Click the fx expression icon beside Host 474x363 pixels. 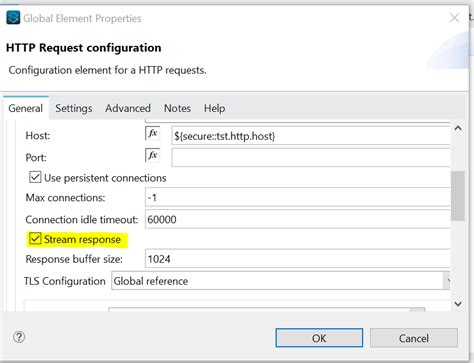pos(153,134)
